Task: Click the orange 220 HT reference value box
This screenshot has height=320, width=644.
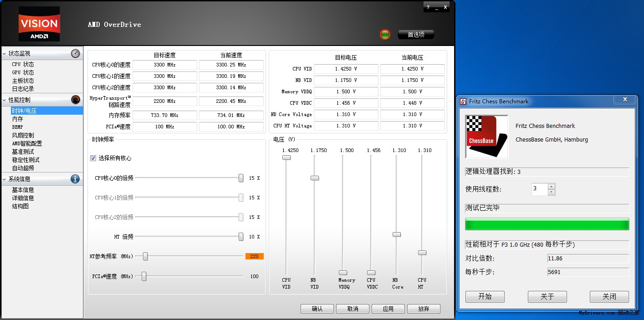Action: [255, 256]
